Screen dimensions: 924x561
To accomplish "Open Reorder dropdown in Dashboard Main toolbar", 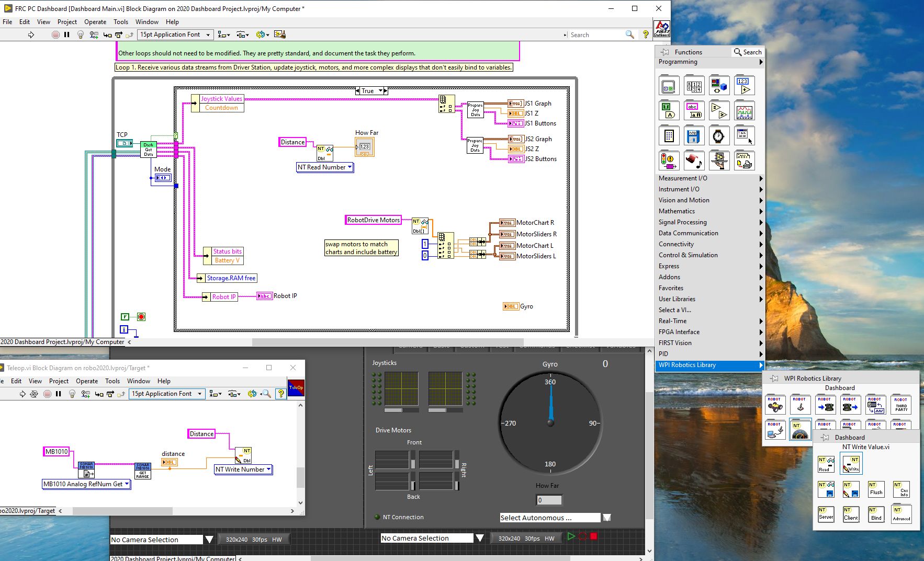I will pos(262,35).
